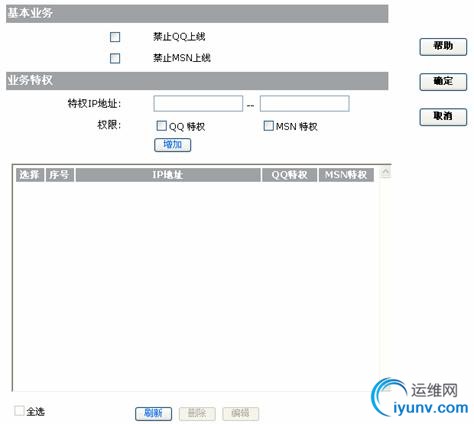This screenshot has height=424, width=474.
Task: Focus the start 特权IP地址 input field
Action: (x=198, y=104)
